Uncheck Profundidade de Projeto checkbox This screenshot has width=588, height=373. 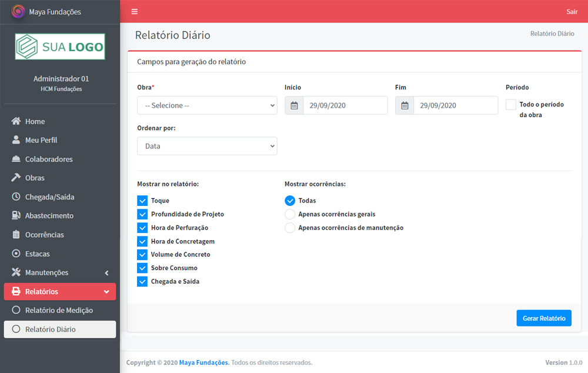point(142,214)
